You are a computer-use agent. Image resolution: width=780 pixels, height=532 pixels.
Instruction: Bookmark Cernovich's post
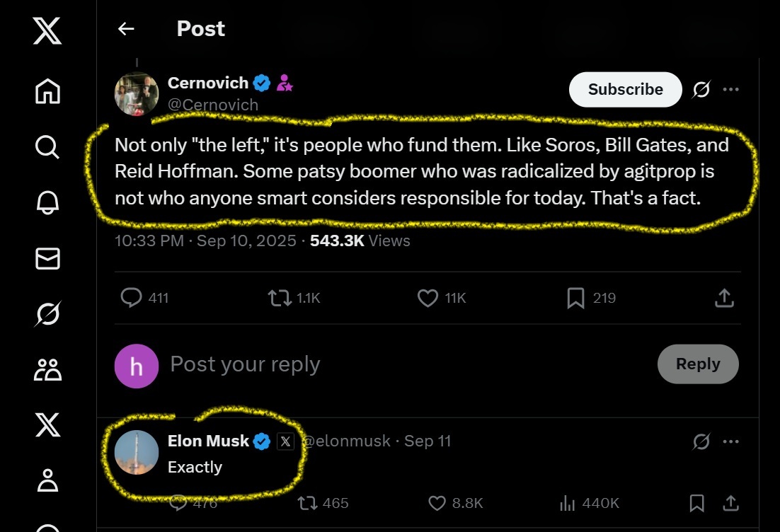click(575, 299)
